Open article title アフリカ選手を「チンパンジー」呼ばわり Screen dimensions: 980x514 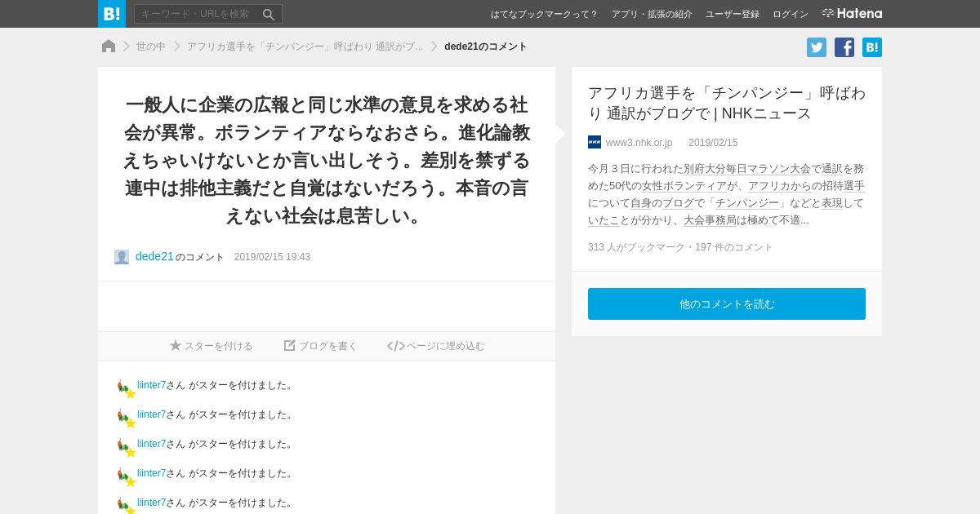726,103
